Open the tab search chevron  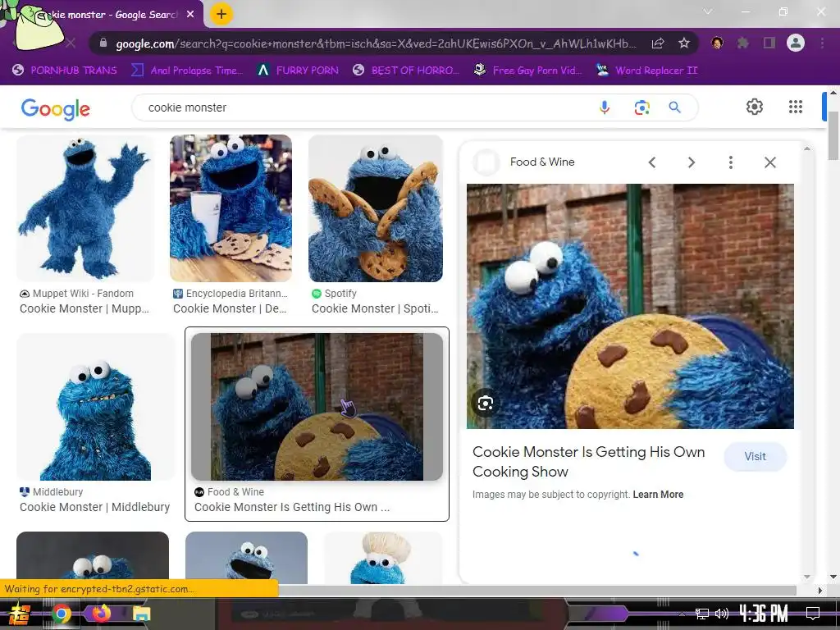coord(708,11)
